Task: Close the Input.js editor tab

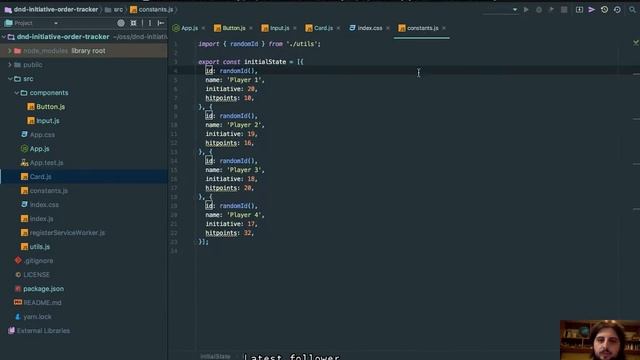Action: point(295,28)
